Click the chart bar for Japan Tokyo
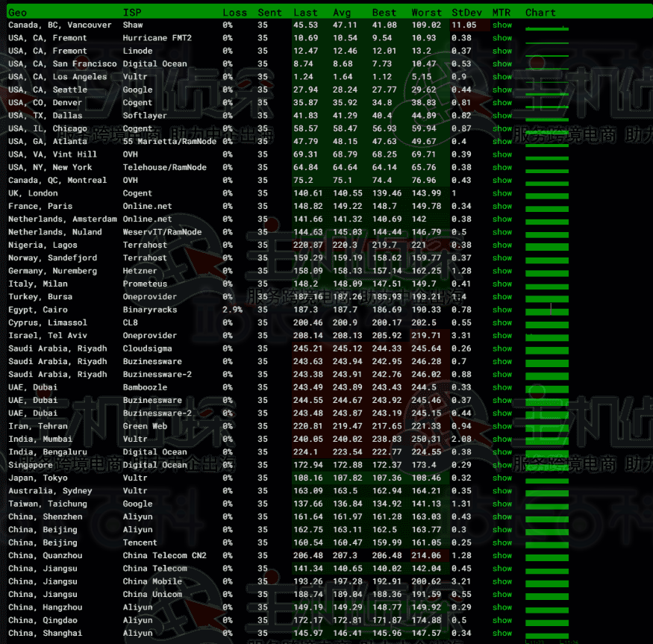653x644 pixels. pos(547,480)
